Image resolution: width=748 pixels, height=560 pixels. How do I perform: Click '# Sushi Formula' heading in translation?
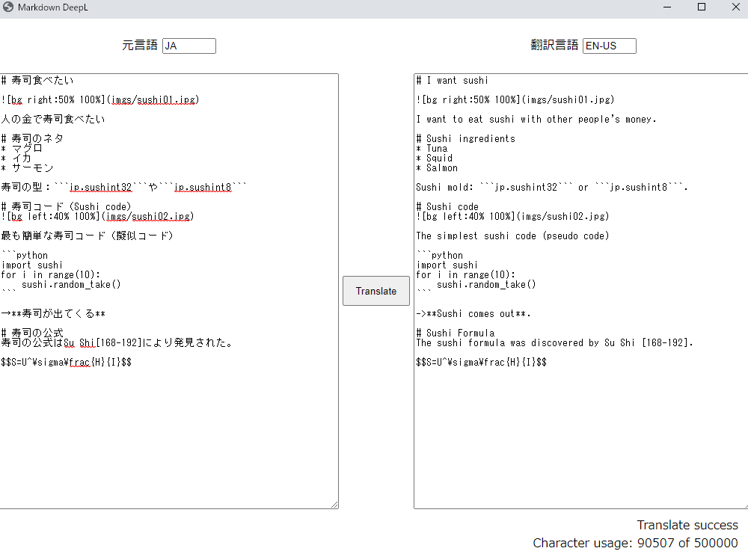click(x=455, y=333)
